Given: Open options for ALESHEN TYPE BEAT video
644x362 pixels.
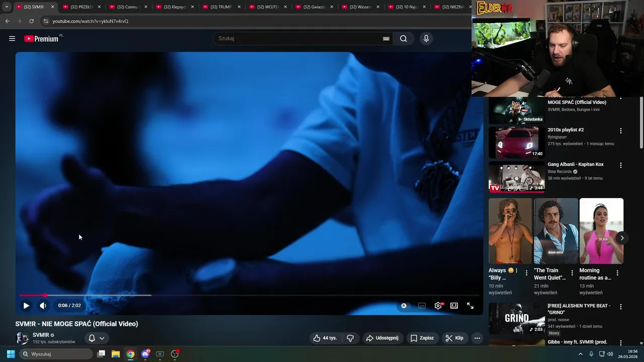Looking at the screenshot, I should 621,307.
